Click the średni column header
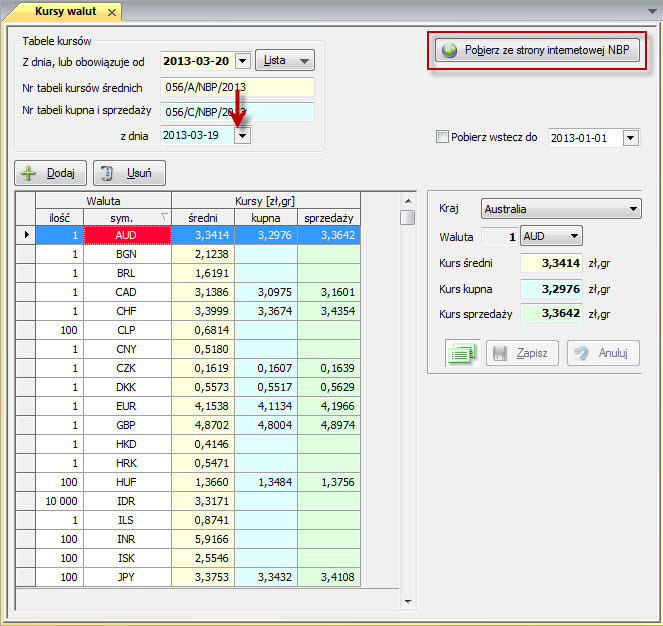 point(203,217)
